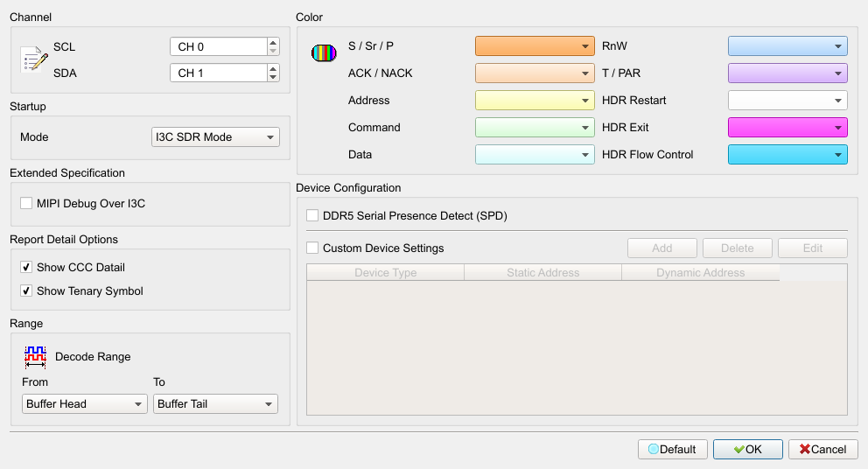
Task: Increase SDA channel with up arrow
Action: (x=273, y=68)
